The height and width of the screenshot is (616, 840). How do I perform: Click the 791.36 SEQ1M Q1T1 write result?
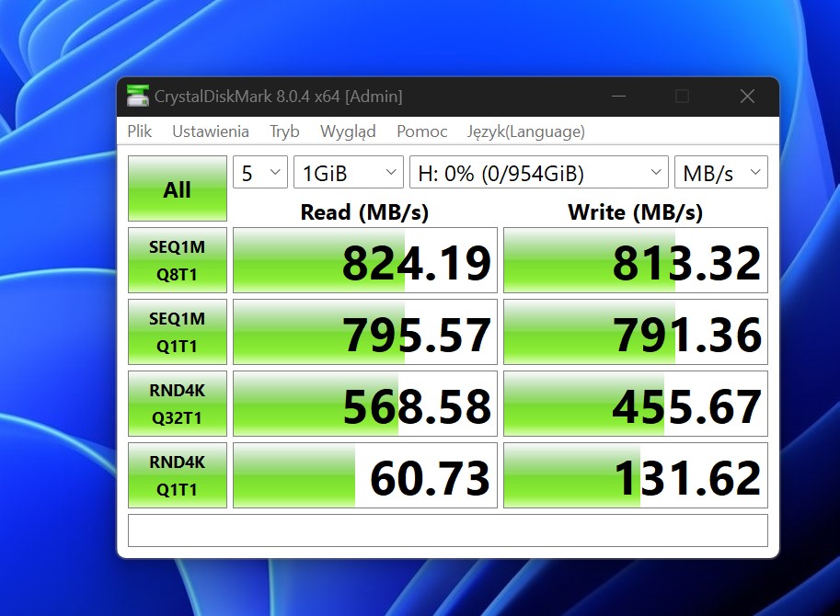636,332
